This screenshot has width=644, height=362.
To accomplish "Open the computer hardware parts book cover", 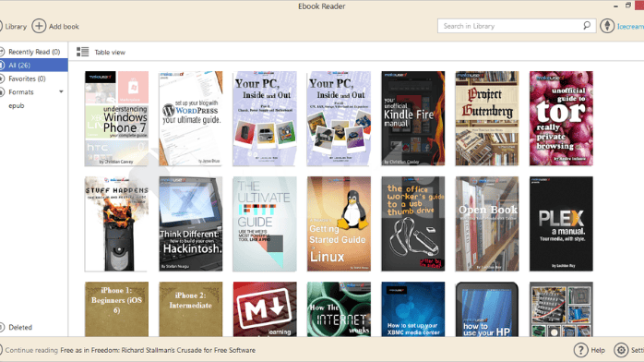I will (561, 309).
